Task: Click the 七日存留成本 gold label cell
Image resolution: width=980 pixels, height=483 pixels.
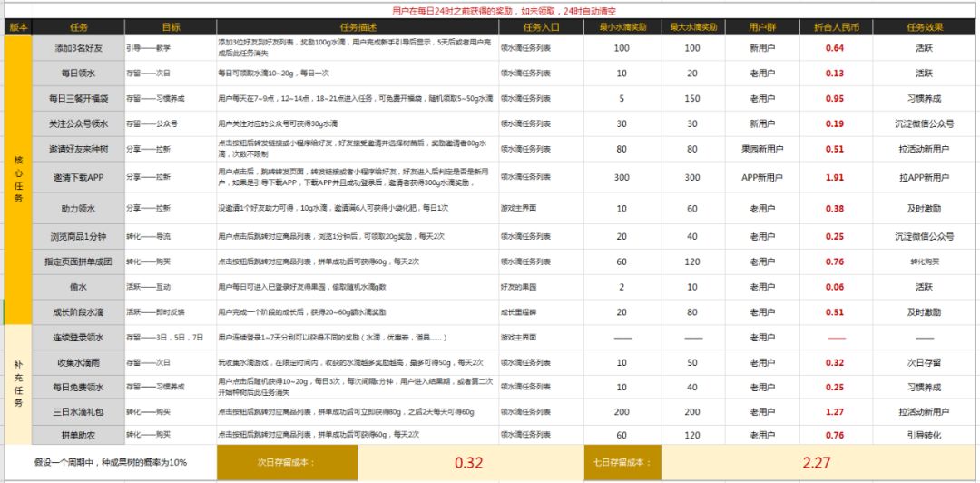Action: tap(622, 463)
